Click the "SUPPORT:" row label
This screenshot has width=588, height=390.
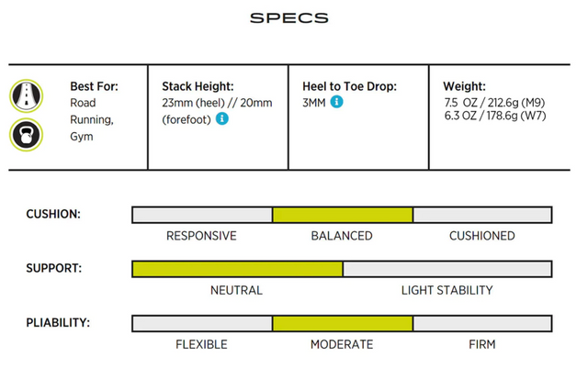click(53, 269)
